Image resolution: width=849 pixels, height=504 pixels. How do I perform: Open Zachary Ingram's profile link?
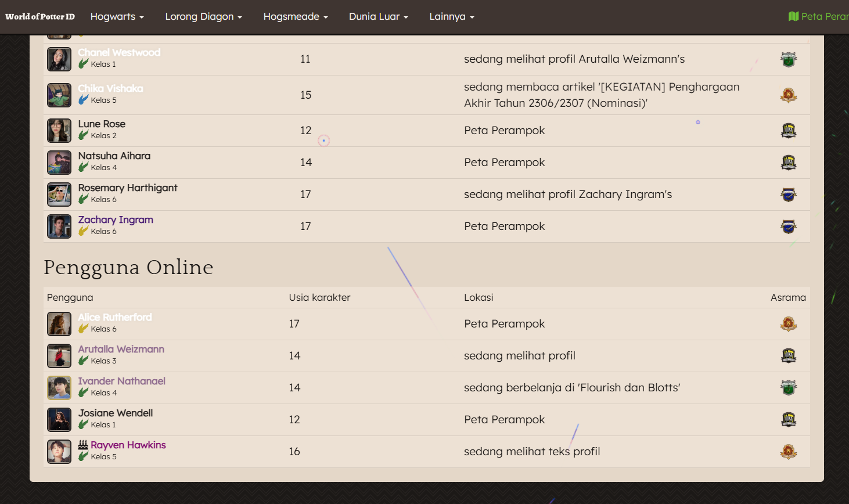click(x=116, y=219)
